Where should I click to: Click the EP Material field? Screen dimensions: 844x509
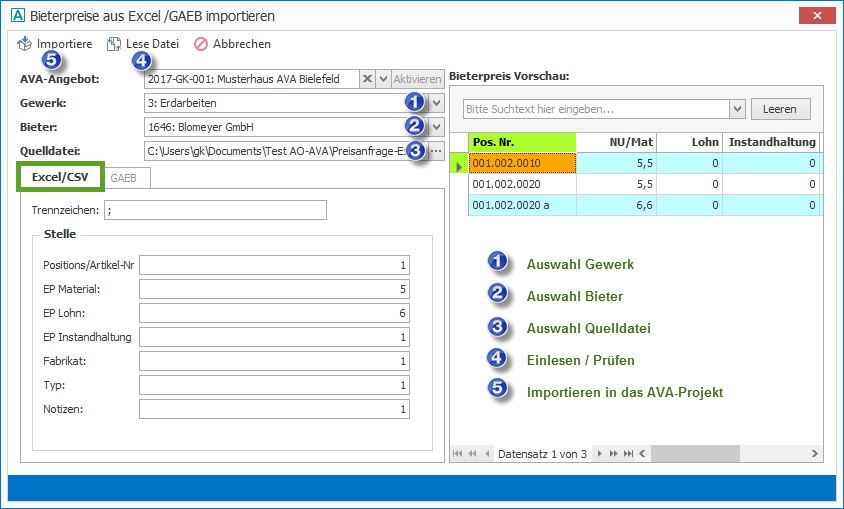coord(275,289)
